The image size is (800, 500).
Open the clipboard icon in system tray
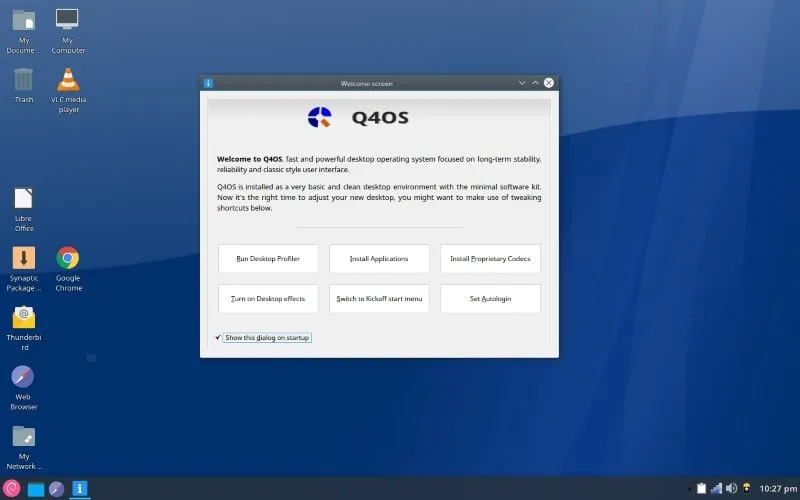click(701, 488)
